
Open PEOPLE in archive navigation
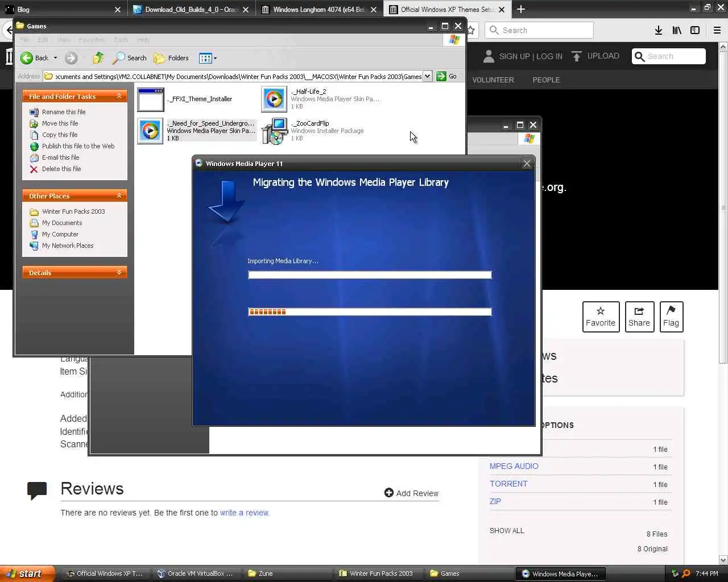pos(547,80)
